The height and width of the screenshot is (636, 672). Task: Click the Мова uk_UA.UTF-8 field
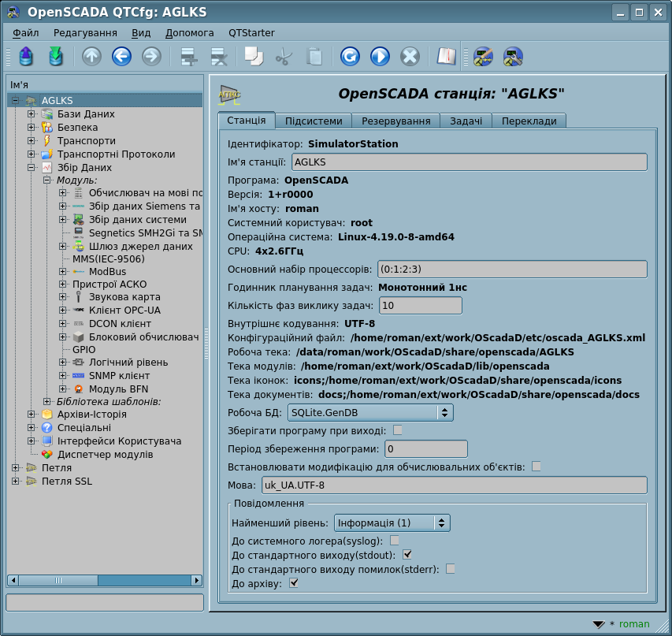click(455, 485)
